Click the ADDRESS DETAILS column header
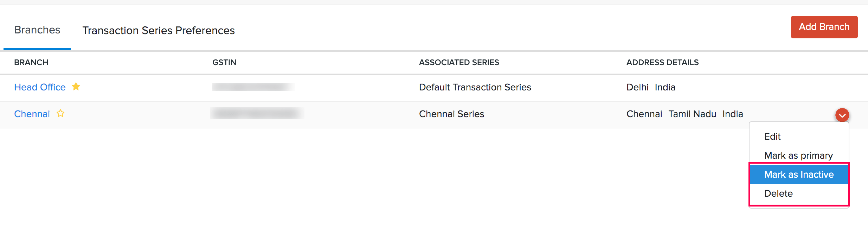 point(662,62)
